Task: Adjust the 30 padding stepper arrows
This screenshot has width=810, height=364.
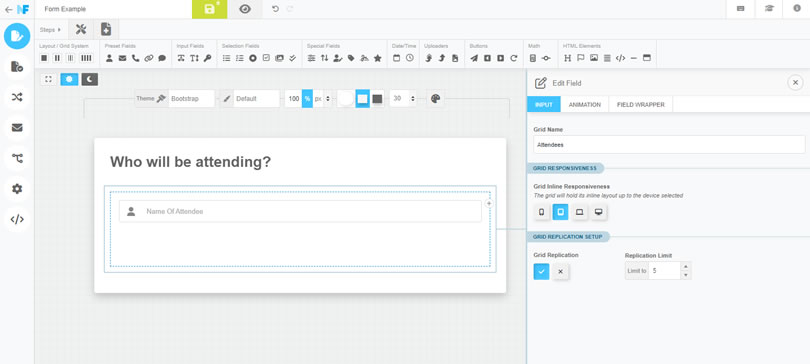Action: coord(412,99)
